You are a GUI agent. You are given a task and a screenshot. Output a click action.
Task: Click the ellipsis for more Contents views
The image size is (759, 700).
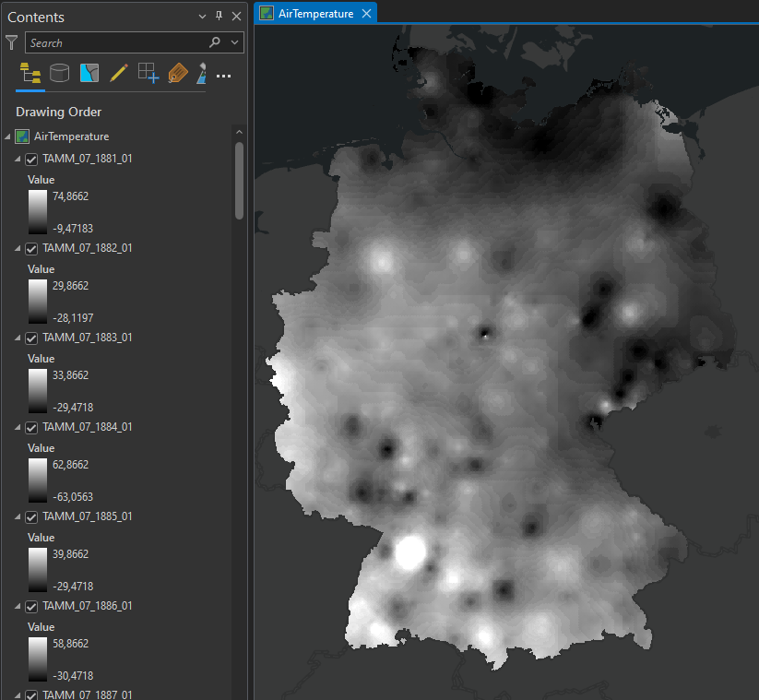(223, 76)
